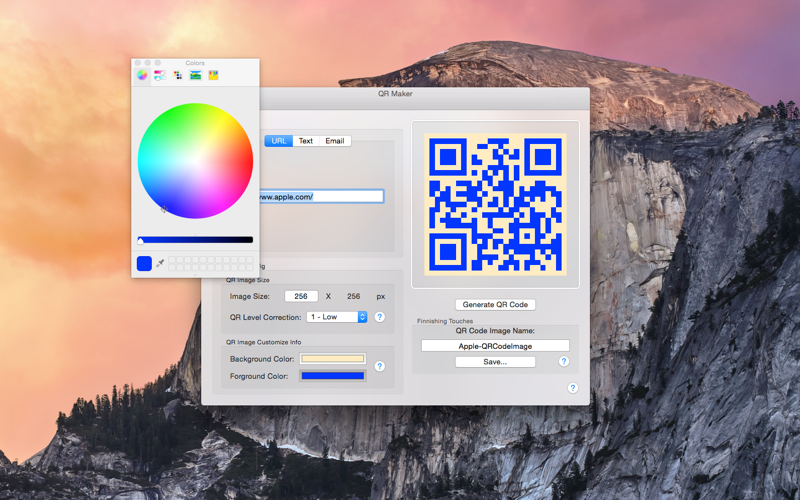The image size is (800, 500).
Task: Open the color palettes picker mode
Action: [178, 76]
